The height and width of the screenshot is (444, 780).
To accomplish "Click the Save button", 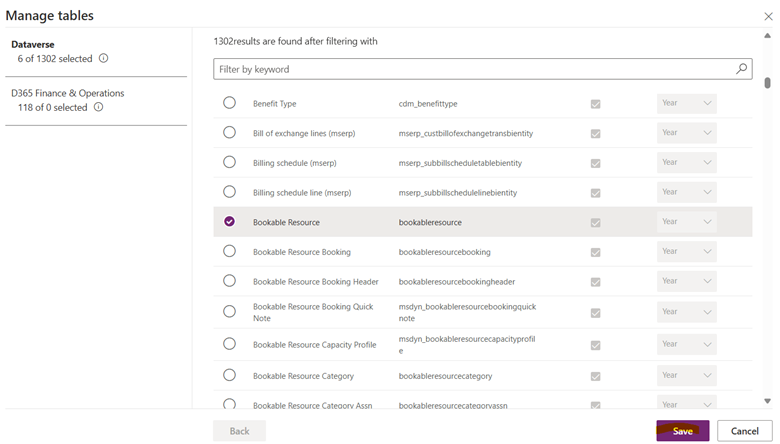I will click(683, 431).
